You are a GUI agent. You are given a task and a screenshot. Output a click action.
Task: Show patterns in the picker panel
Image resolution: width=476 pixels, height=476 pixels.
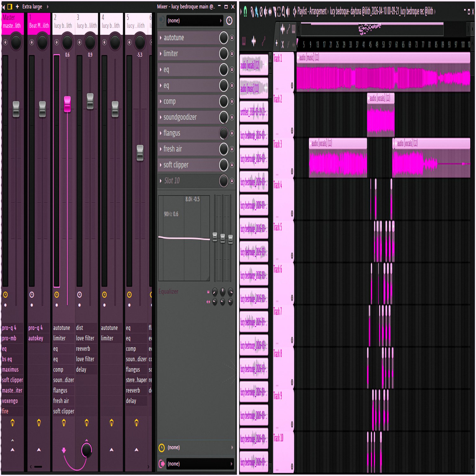click(244, 41)
